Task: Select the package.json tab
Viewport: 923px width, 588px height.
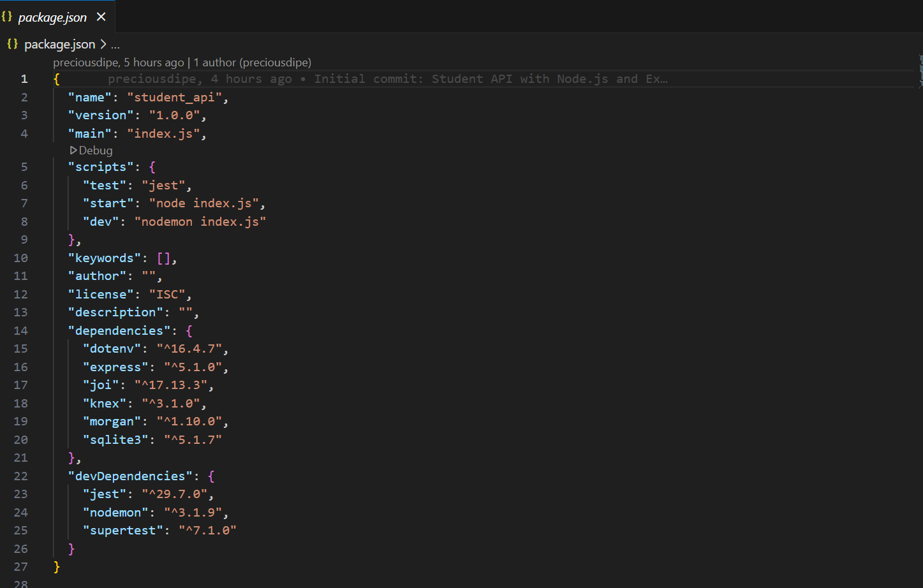Action: click(57, 17)
